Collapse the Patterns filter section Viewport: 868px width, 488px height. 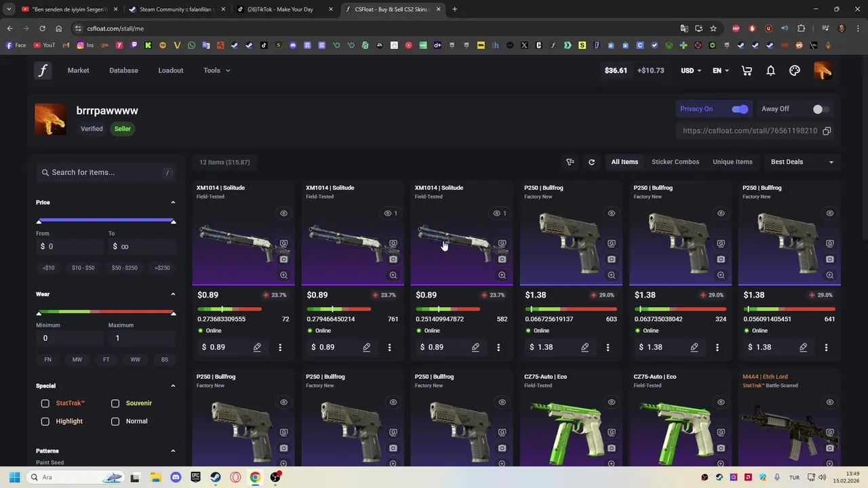click(173, 451)
